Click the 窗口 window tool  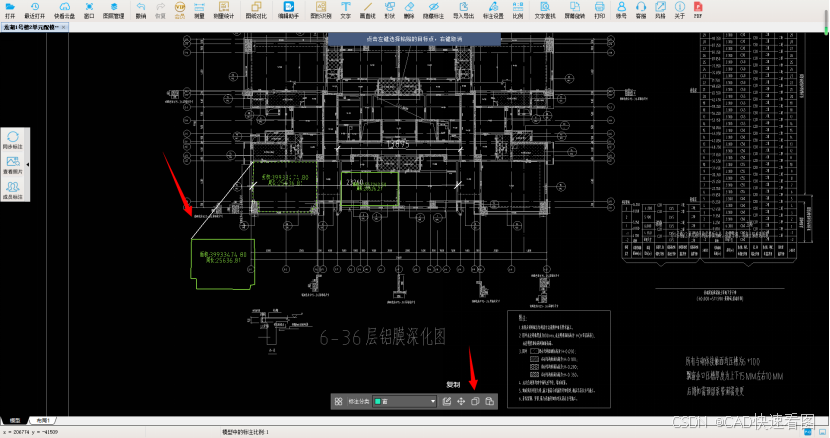point(89,10)
